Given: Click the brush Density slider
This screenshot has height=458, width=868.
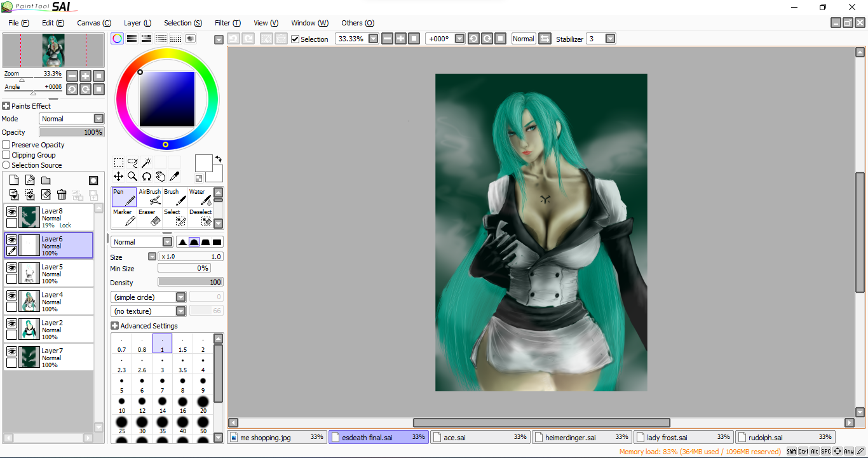Looking at the screenshot, I should pos(191,283).
